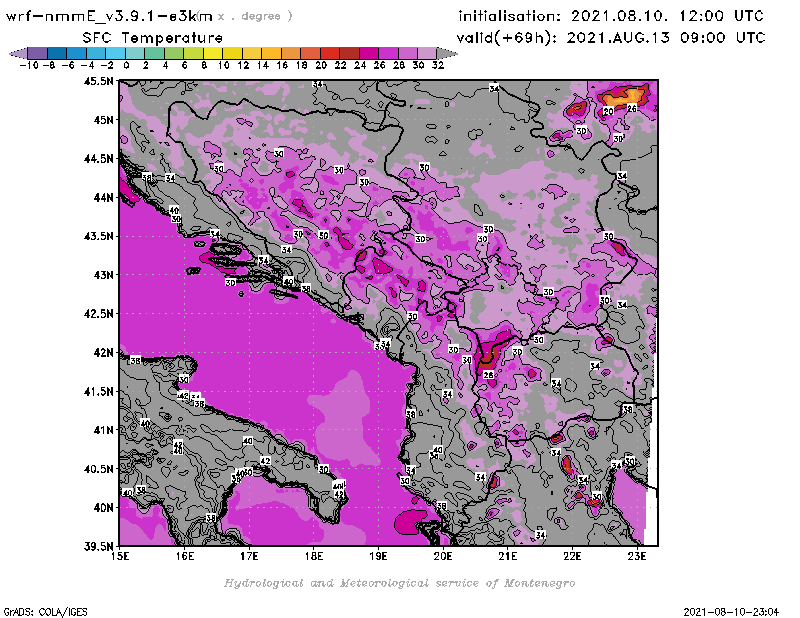Click the legend value '0'
The height and width of the screenshot is (618, 800).
coord(126,65)
